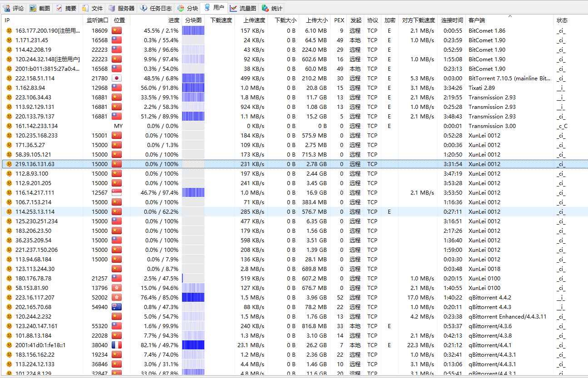The image size is (588, 378).
Task: Click the 服务器 server tab icon
Action: tap(112, 8)
